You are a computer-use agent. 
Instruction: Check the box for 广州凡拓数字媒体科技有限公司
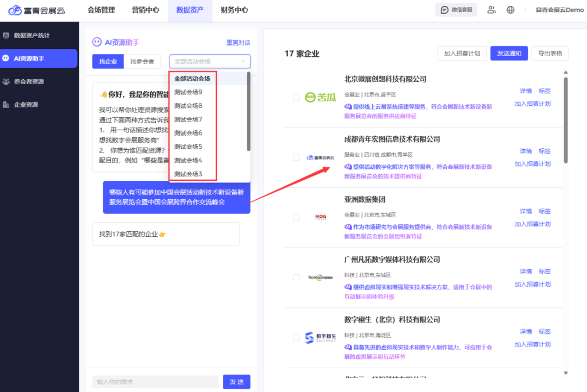297,277
